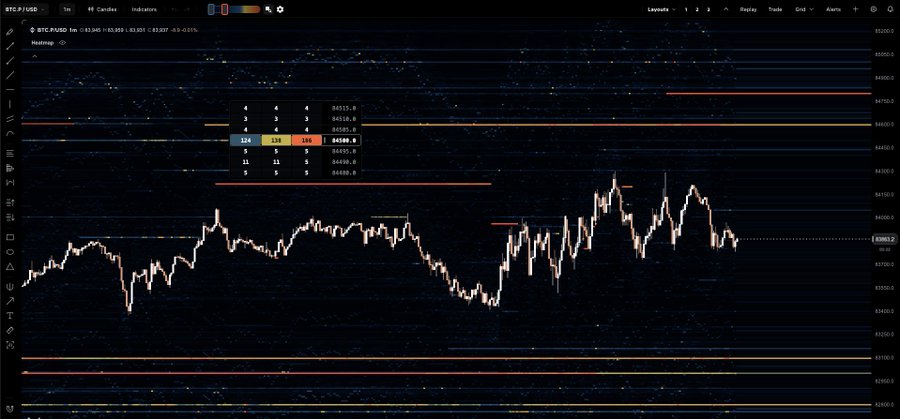Viewport: 900px width, 419px height.
Task: Click the orange end of heatmap gradient
Action: [255, 9]
